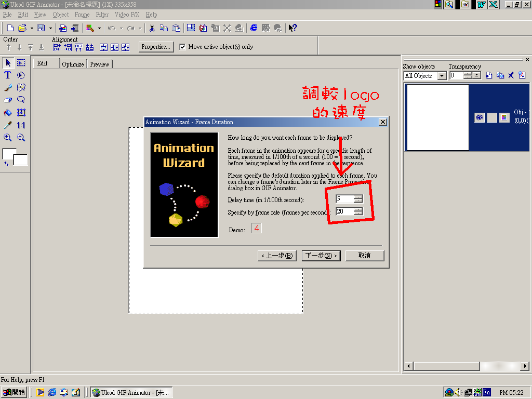Select the arrow Pick tool
The height and width of the screenshot is (399, 532).
click(x=8, y=63)
